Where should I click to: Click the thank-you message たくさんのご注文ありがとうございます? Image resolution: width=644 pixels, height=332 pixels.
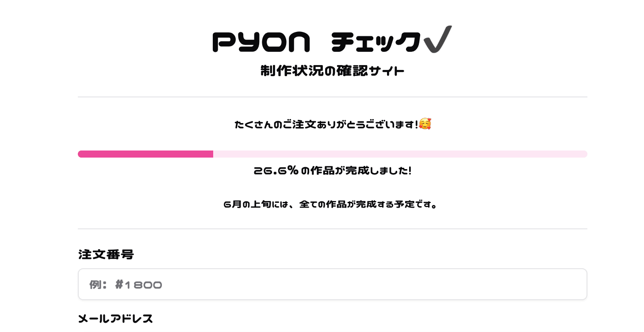(x=326, y=124)
